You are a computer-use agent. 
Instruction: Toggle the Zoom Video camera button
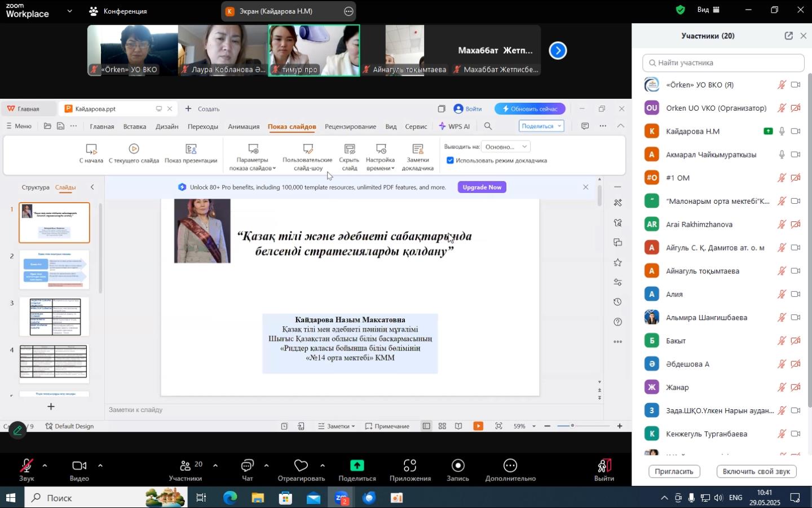[79, 466]
